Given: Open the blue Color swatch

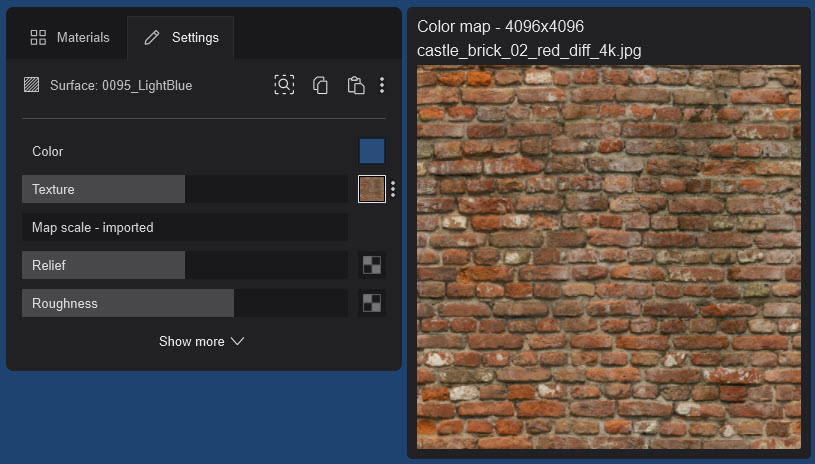Looking at the screenshot, I should [372, 151].
